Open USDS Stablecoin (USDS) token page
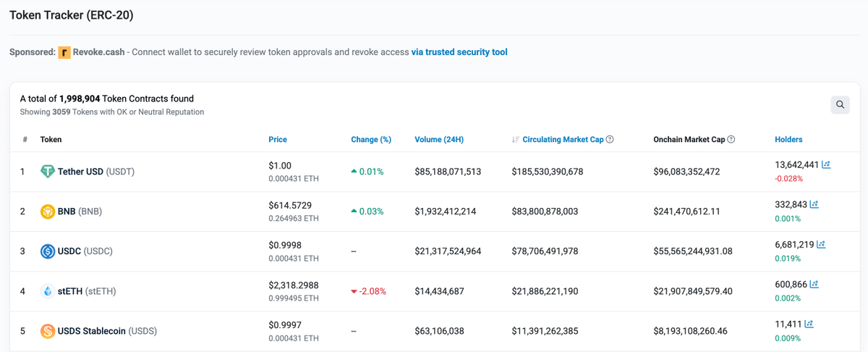The image size is (868, 352). click(x=107, y=331)
